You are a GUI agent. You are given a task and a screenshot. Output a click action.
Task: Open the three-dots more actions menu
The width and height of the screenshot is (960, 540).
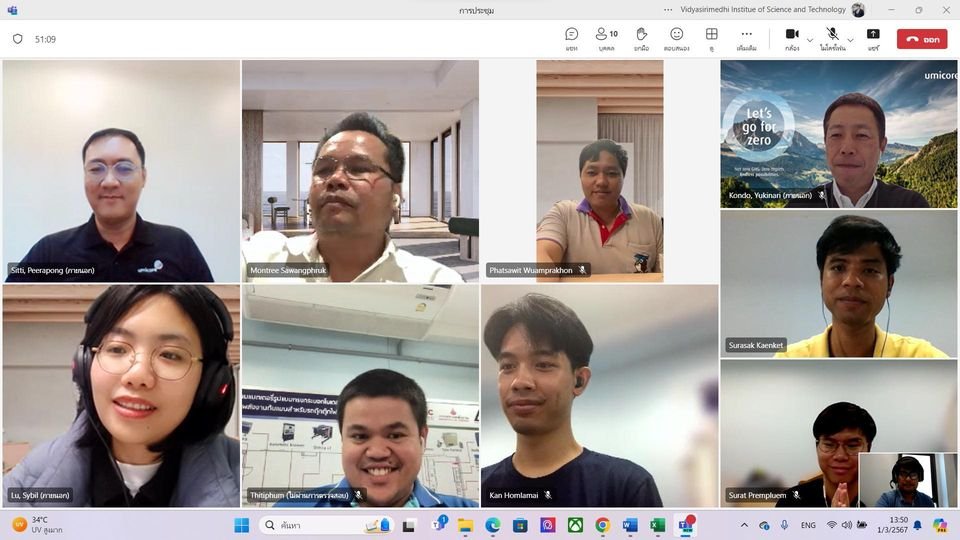tap(746, 38)
